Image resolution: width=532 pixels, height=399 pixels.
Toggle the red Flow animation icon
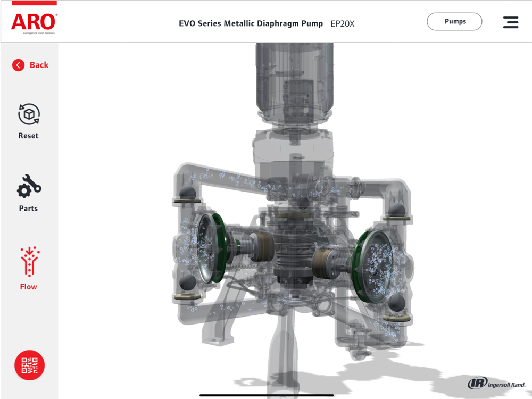(x=29, y=261)
